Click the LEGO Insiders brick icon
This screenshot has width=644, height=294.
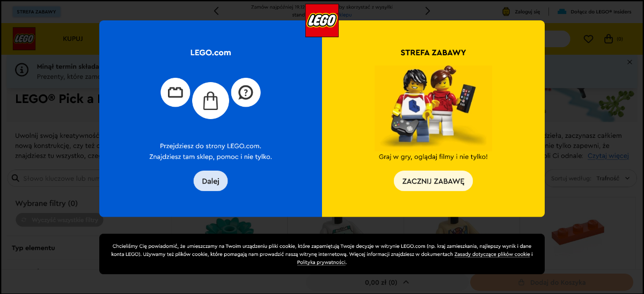[x=562, y=11]
